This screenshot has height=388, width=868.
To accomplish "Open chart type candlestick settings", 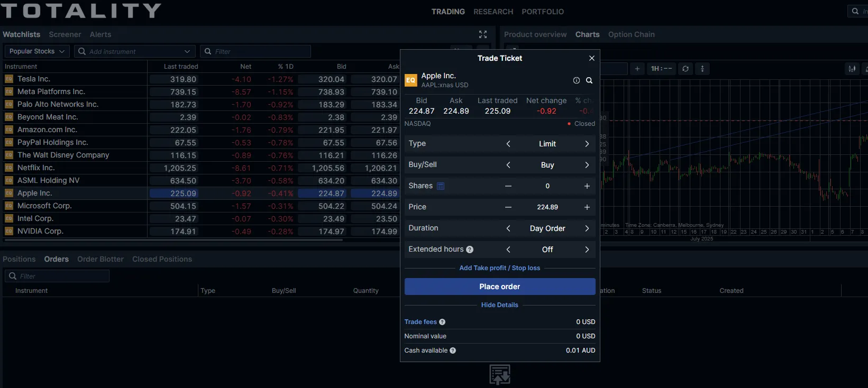I will coord(852,69).
